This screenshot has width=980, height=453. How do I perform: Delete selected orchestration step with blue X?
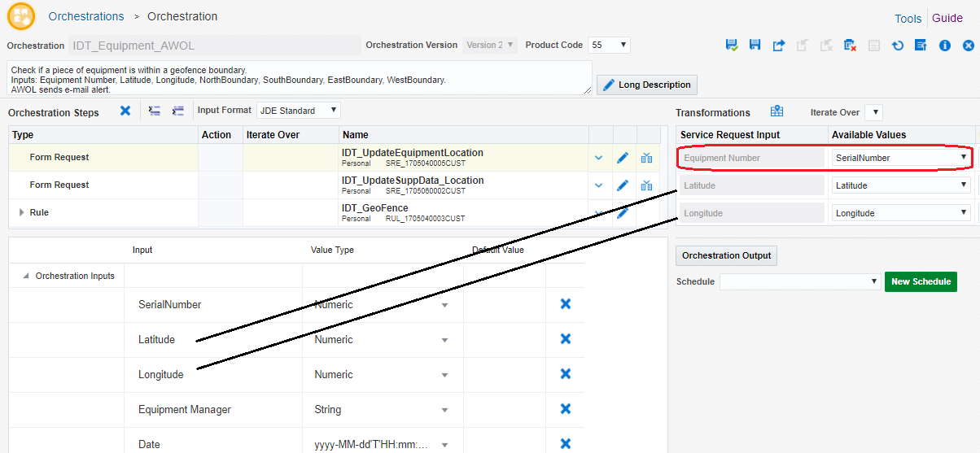coord(125,111)
